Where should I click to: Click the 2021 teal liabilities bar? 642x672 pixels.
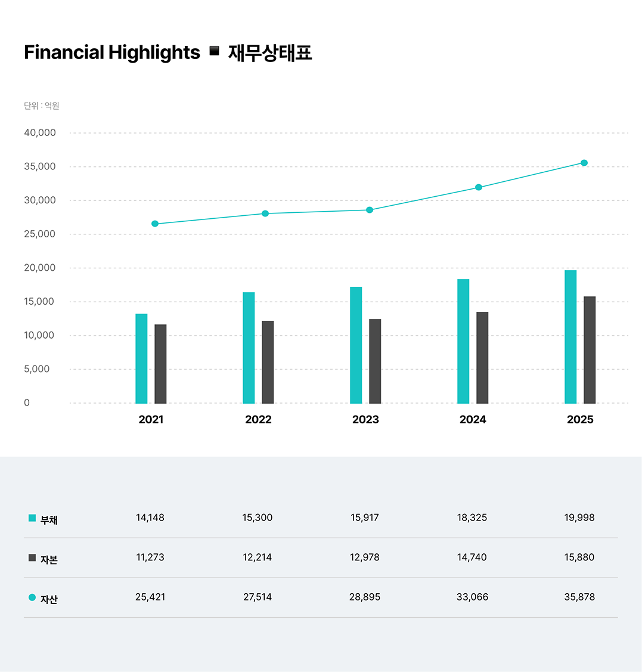click(141, 359)
